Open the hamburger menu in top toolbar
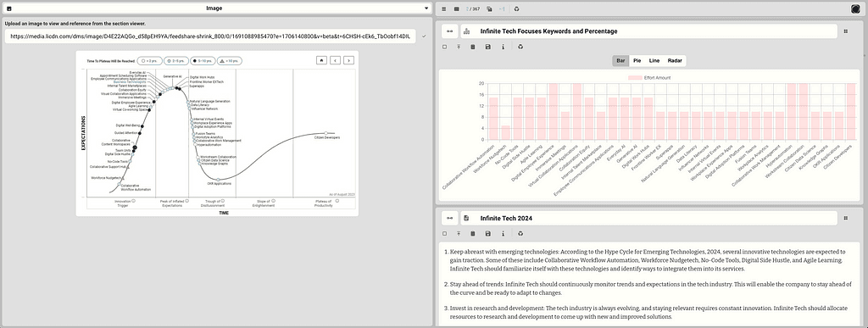The image size is (868, 328). coord(444,8)
